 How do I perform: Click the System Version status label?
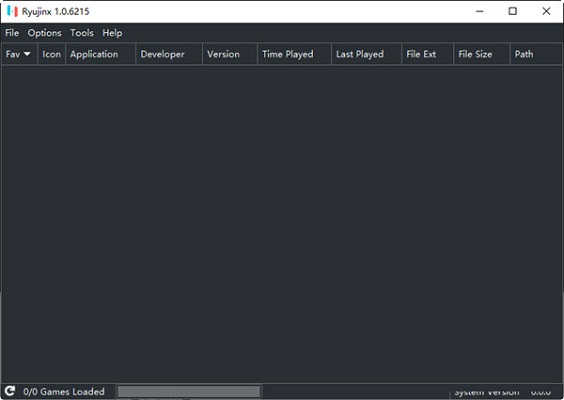pyautogui.click(x=487, y=392)
